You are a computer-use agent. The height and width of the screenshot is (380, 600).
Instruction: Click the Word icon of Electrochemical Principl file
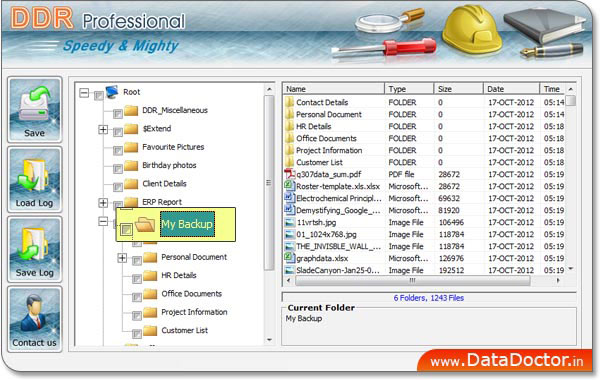point(290,198)
